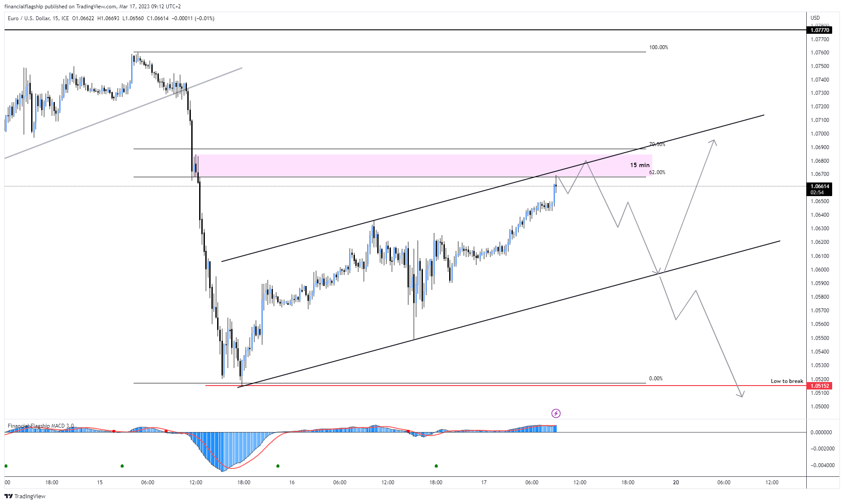Screen dimensions: 844x504
Task: Click the 1.05000 price axis tick
Action: pyautogui.click(x=820, y=407)
